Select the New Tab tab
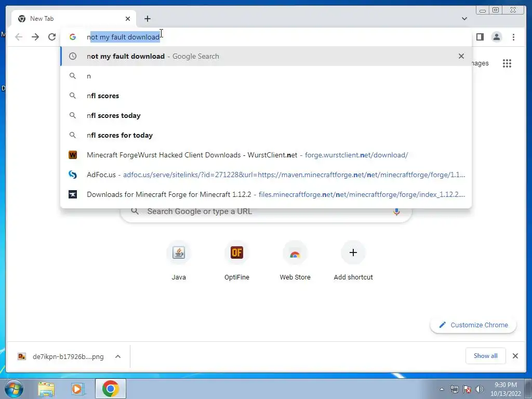The width and height of the screenshot is (532, 399). click(x=74, y=19)
